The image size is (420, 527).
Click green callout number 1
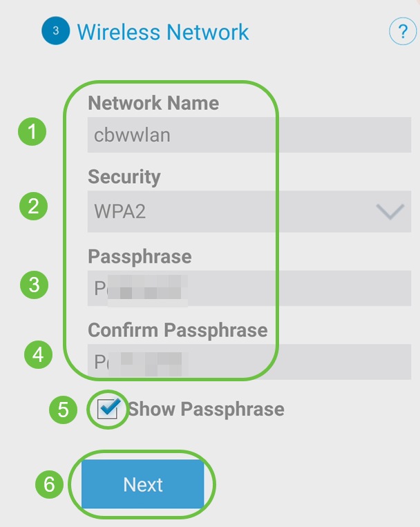(x=32, y=132)
